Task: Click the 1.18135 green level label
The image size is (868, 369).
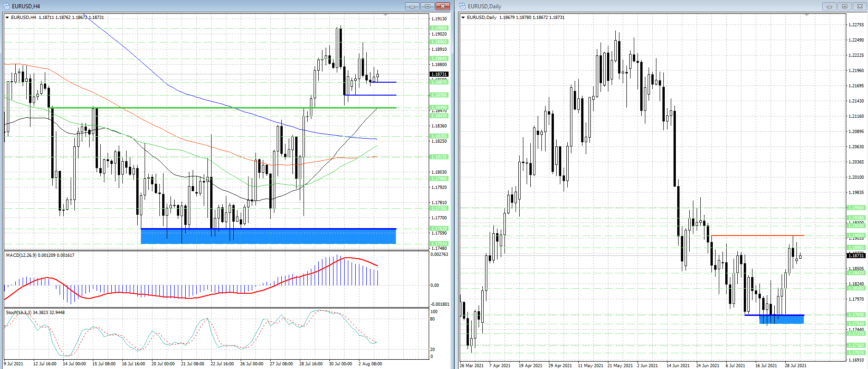Action: coord(439,157)
